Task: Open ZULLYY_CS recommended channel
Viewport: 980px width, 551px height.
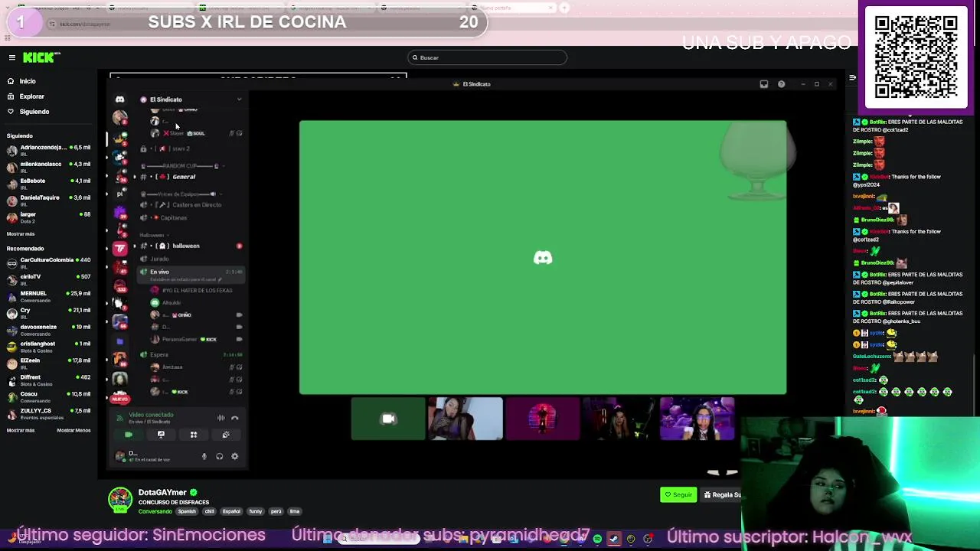Action: (x=48, y=413)
